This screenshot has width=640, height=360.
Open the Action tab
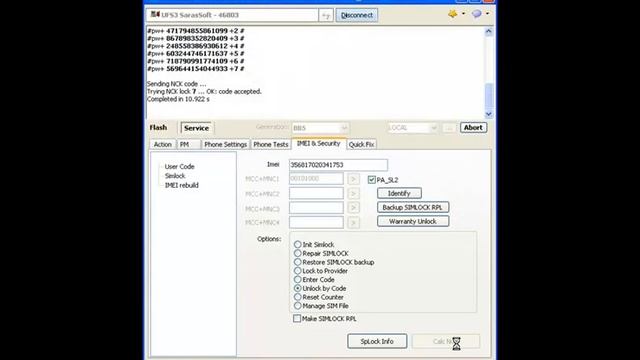click(162, 144)
